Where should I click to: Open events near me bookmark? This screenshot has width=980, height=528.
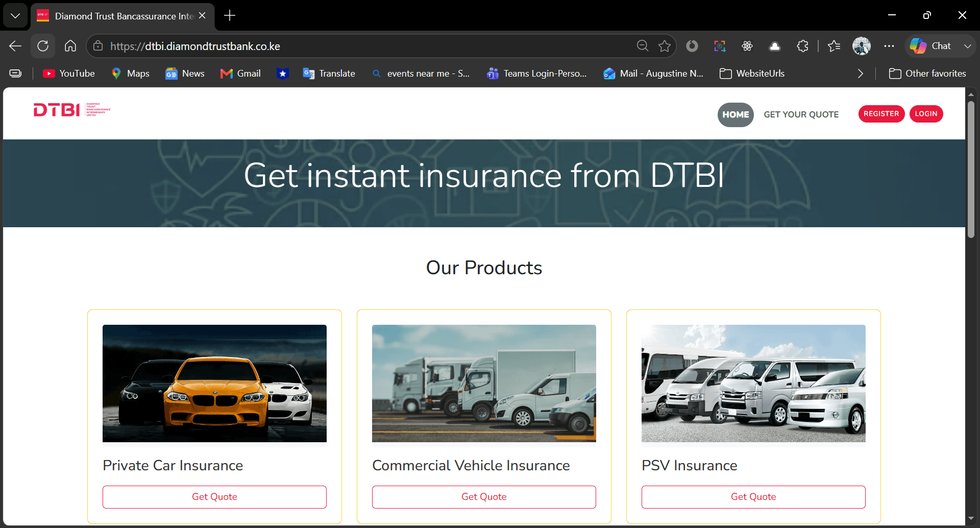tap(421, 74)
